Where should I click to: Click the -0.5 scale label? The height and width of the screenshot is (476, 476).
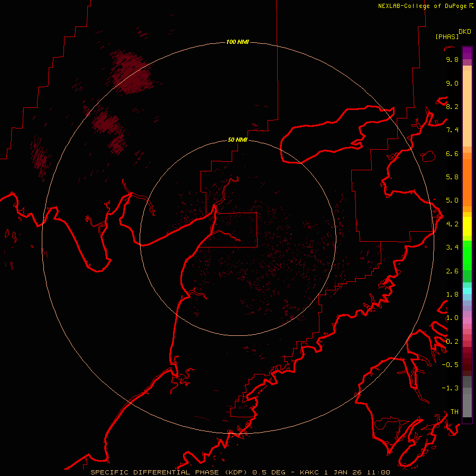click(450, 365)
